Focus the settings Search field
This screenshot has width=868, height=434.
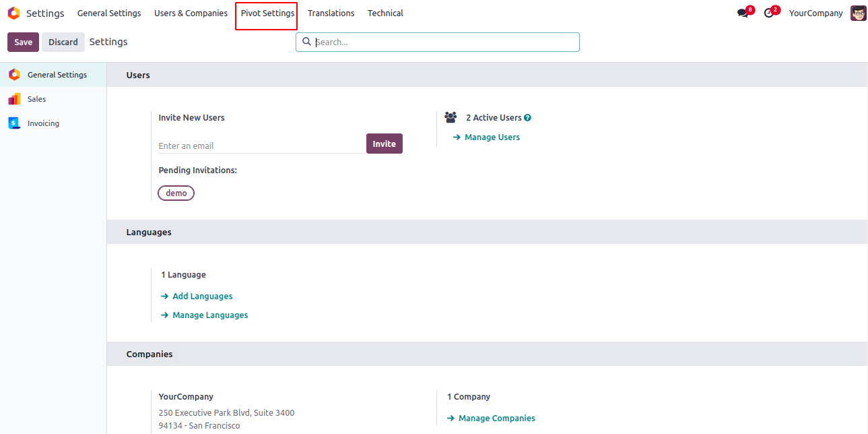tap(444, 42)
